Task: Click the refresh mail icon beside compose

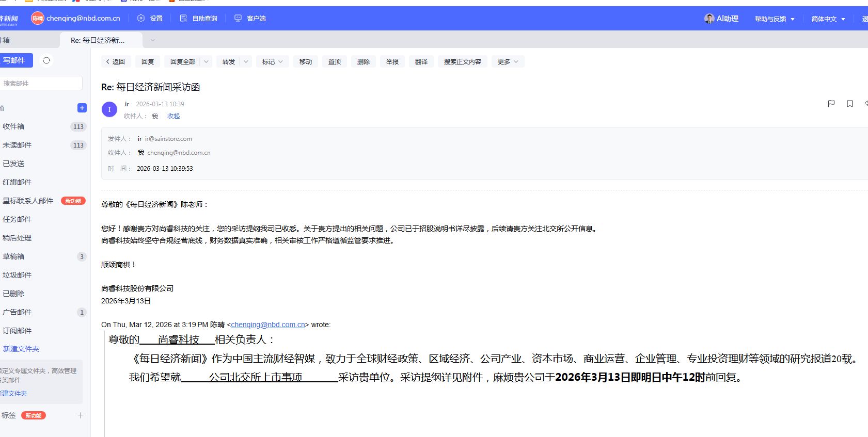Action: coord(46,60)
